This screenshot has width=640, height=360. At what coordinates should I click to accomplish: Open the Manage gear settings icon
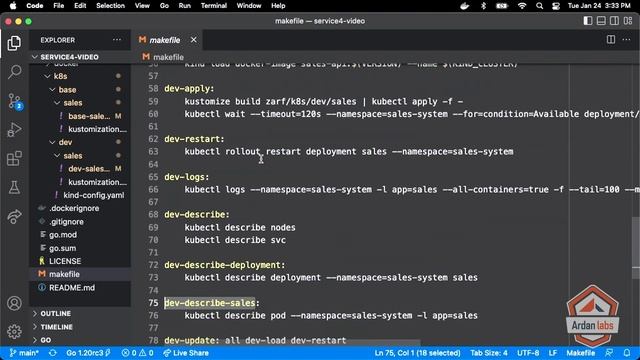click(14, 331)
